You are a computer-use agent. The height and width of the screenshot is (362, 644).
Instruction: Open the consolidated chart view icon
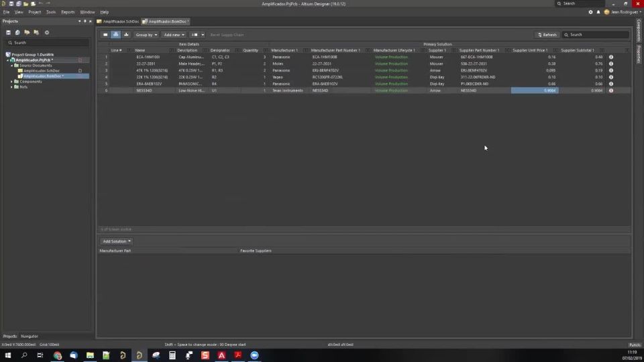tap(126, 35)
